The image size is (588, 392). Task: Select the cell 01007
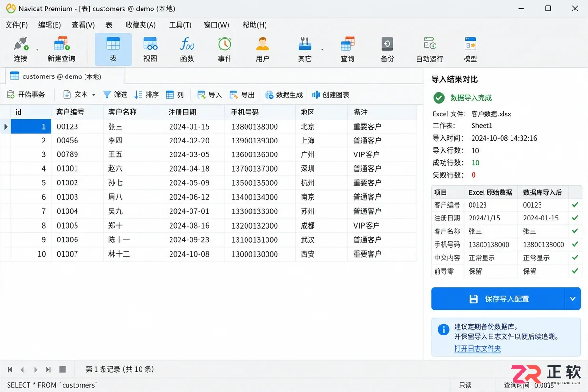pos(77,254)
